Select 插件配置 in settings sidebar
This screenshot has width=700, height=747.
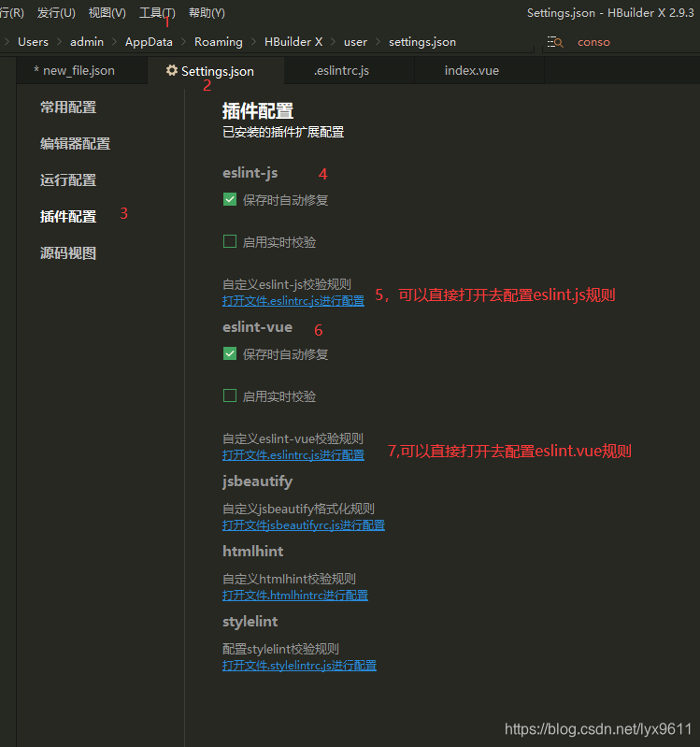pyautogui.click(x=68, y=217)
